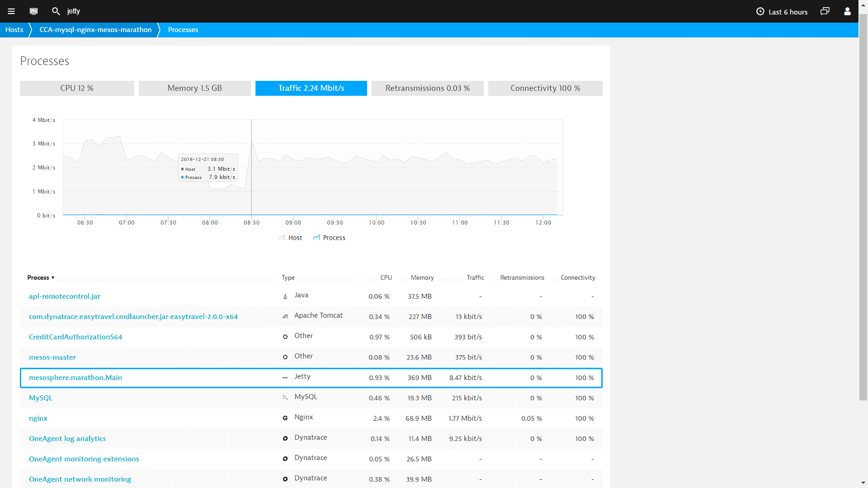Sort table by Connectivity column
The height and width of the screenshot is (488, 868).
pyautogui.click(x=578, y=278)
